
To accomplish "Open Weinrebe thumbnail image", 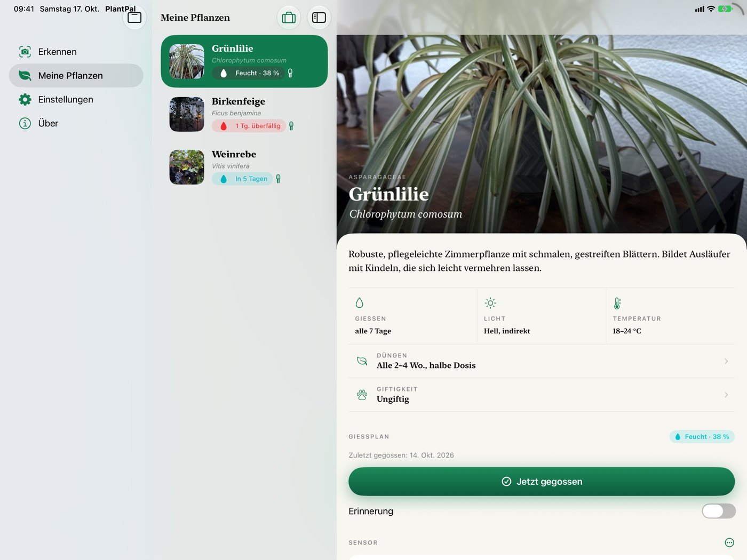I will click(x=187, y=167).
